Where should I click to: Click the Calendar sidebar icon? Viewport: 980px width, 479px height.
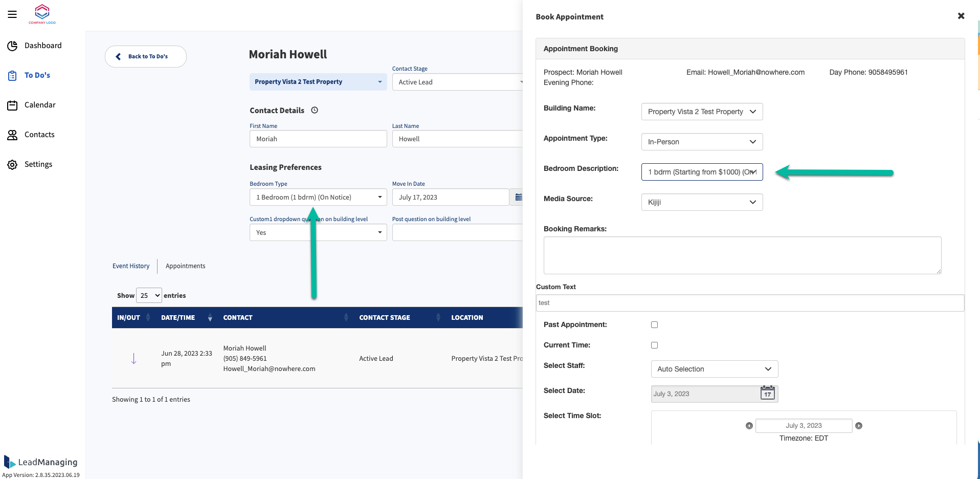coord(12,105)
